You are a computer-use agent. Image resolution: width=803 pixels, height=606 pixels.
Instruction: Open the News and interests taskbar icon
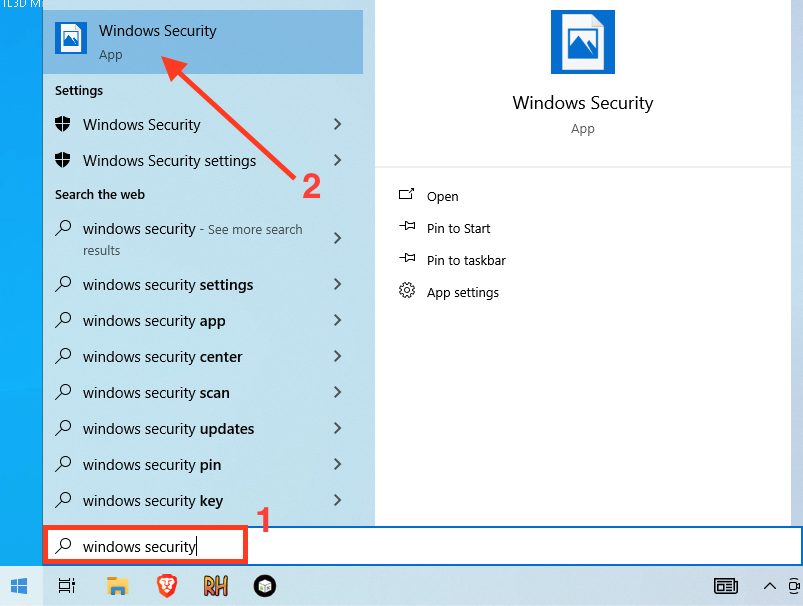click(x=726, y=586)
